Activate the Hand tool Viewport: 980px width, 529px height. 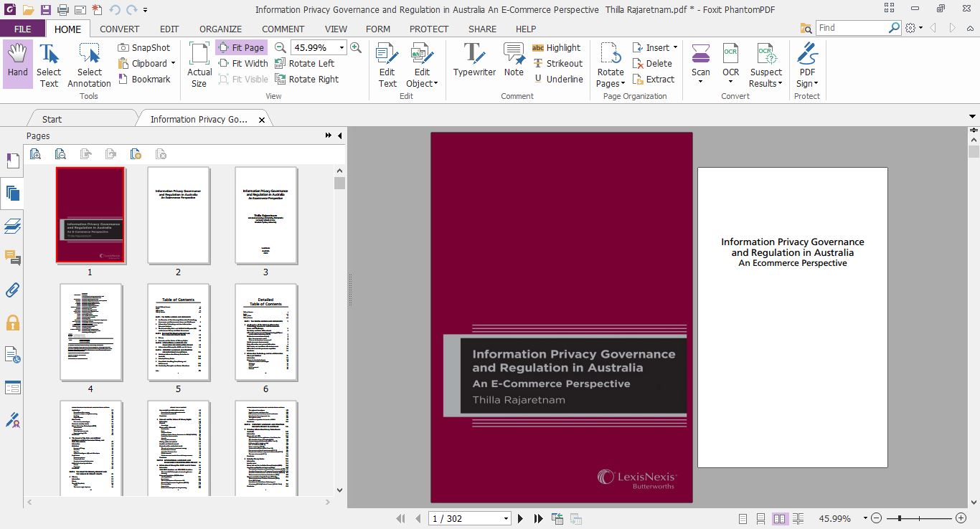click(17, 64)
